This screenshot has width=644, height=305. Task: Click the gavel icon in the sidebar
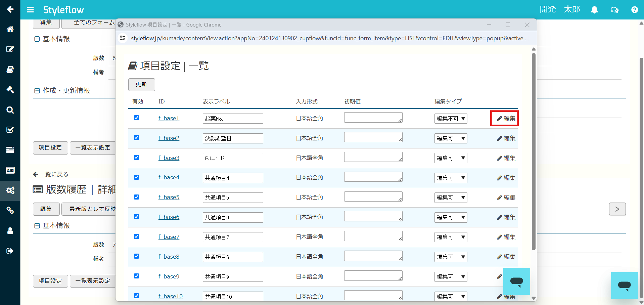tap(10, 90)
